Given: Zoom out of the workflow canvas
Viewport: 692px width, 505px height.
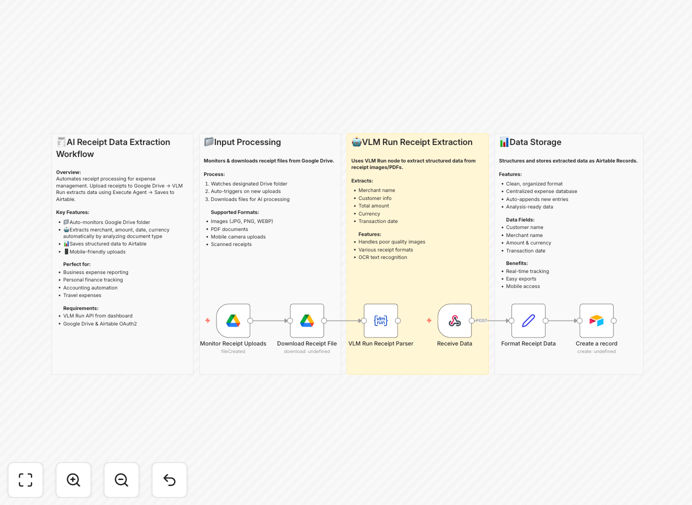Looking at the screenshot, I should pyautogui.click(x=121, y=480).
